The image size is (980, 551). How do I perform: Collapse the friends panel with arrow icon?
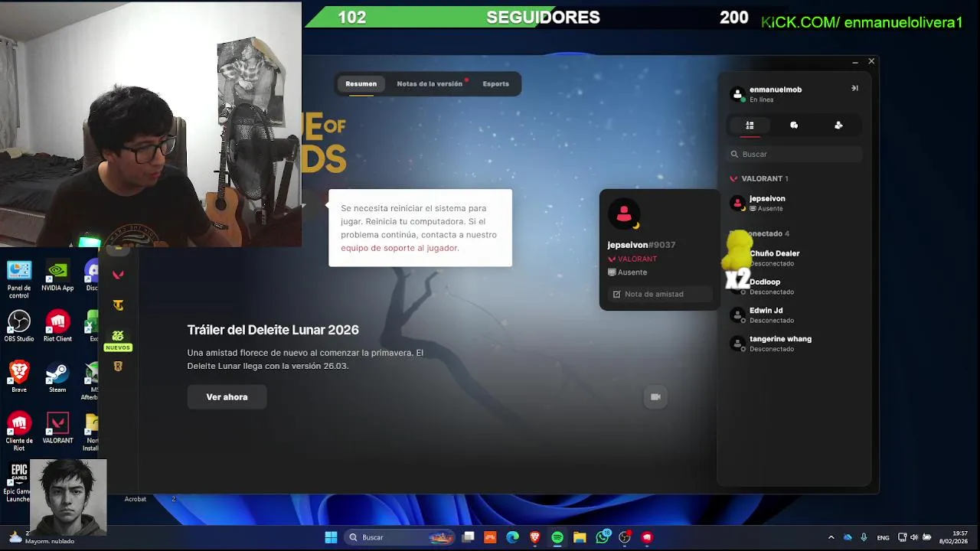(x=854, y=88)
